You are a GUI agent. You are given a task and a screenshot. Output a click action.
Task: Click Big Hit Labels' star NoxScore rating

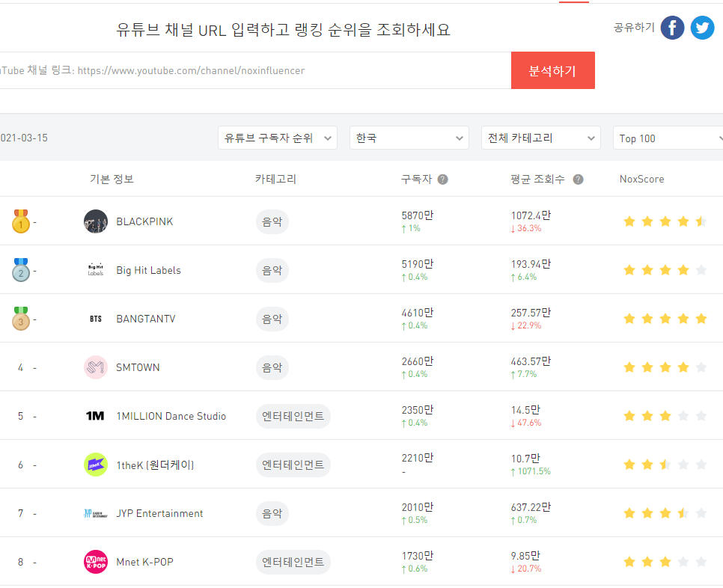point(665,270)
